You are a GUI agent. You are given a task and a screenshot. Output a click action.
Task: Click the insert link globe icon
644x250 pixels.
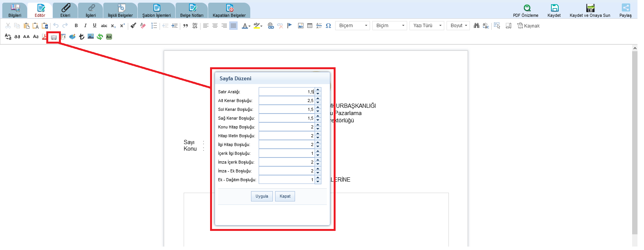(x=271, y=26)
